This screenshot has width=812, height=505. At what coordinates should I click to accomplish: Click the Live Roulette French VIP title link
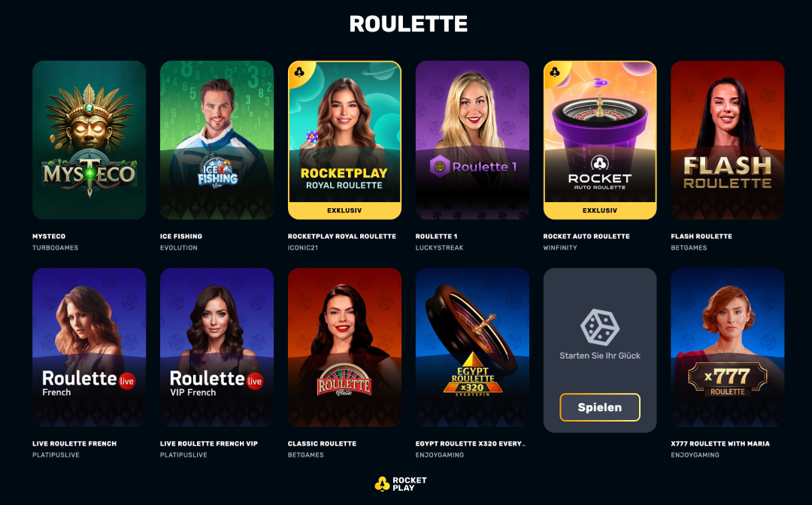point(209,443)
